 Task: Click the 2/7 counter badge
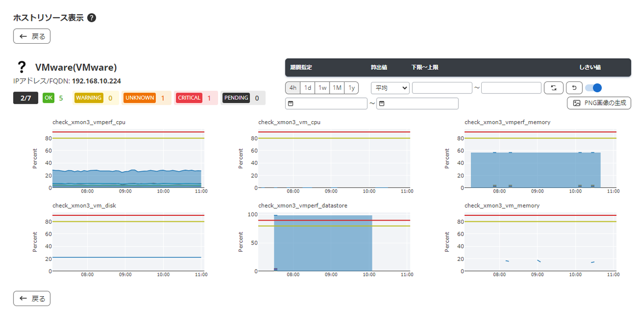pyautogui.click(x=26, y=98)
